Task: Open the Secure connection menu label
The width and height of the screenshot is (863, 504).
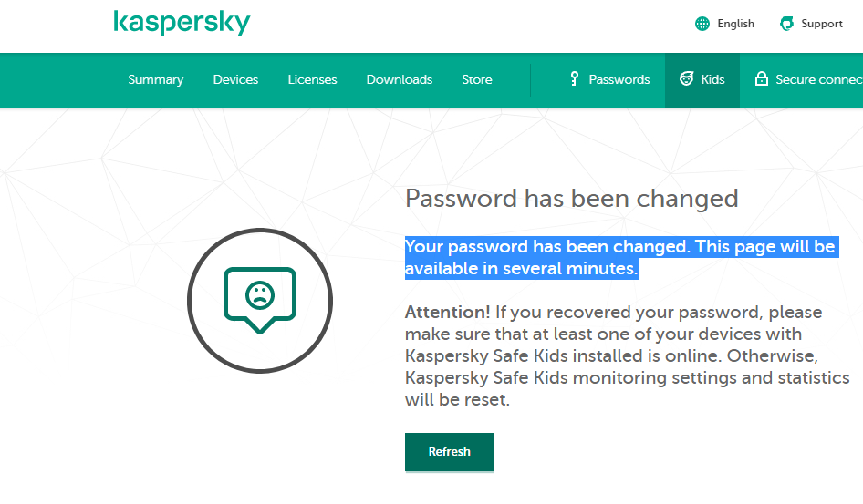Action: pos(818,79)
